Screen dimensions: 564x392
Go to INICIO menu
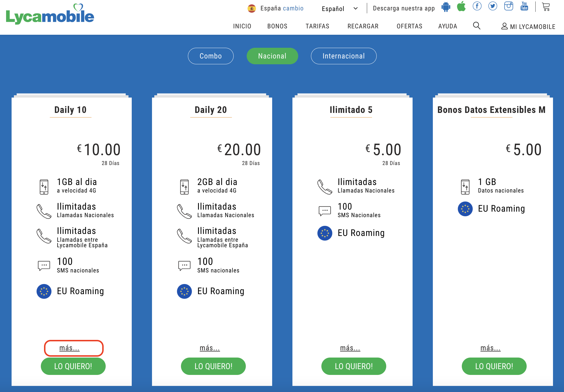pos(242,26)
